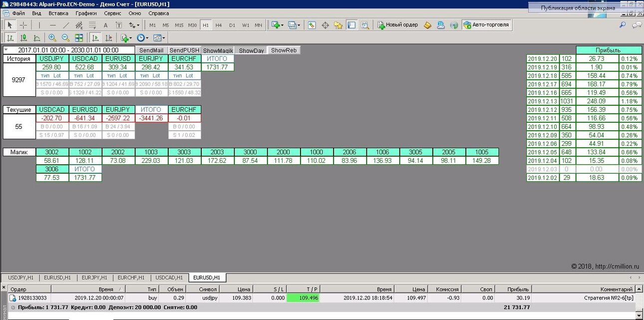Select the trendline drawing tool
The width and height of the screenshot is (644, 320).
pyautogui.click(x=66, y=25)
